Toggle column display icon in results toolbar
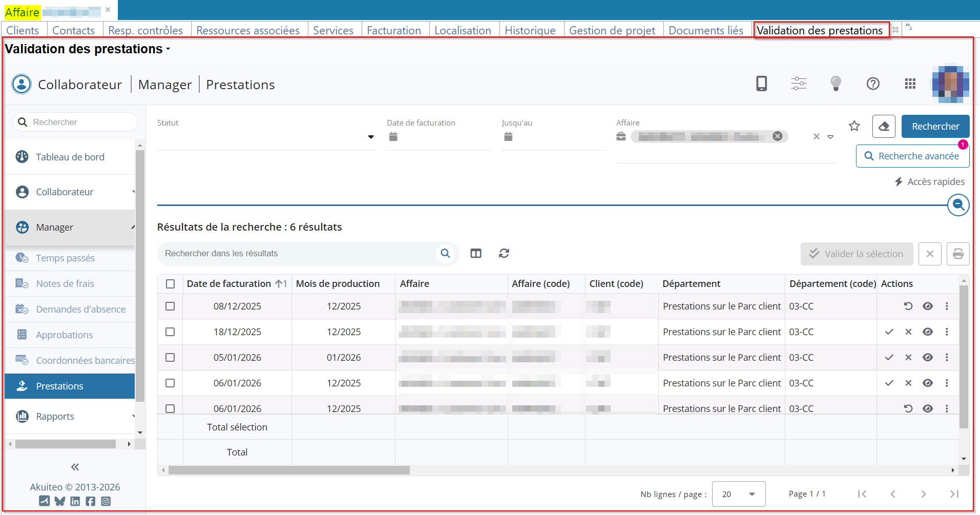Image resolution: width=980 pixels, height=515 pixels. [x=476, y=253]
